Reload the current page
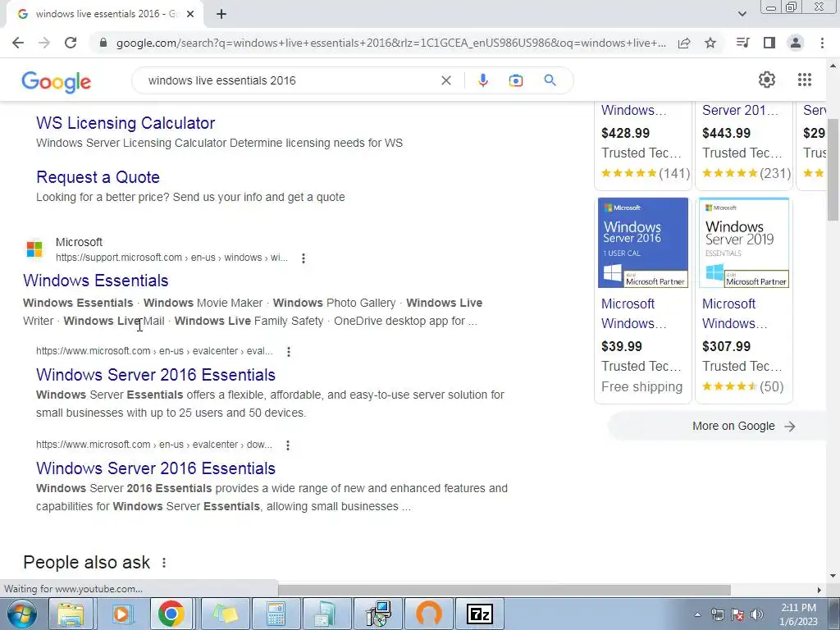This screenshot has width=840, height=630. click(x=71, y=43)
